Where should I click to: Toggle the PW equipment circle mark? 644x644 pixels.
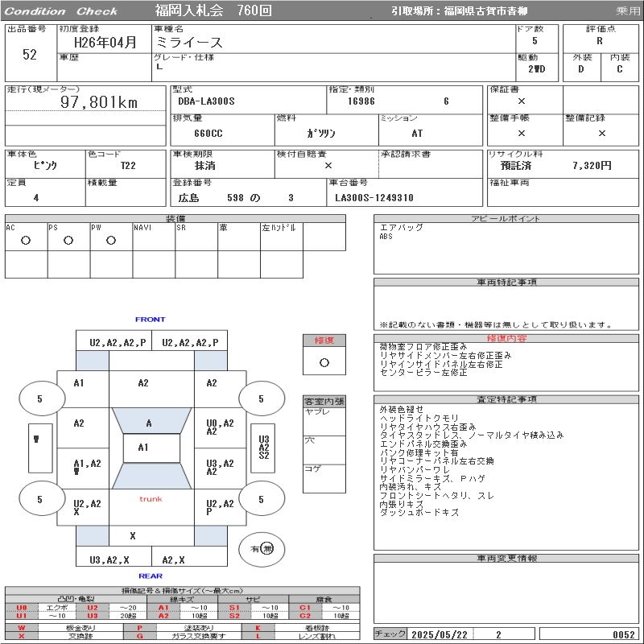(x=111, y=241)
